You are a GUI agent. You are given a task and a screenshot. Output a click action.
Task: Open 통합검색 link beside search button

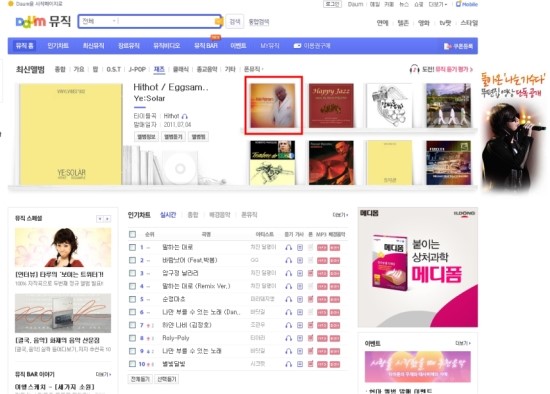[x=259, y=22]
